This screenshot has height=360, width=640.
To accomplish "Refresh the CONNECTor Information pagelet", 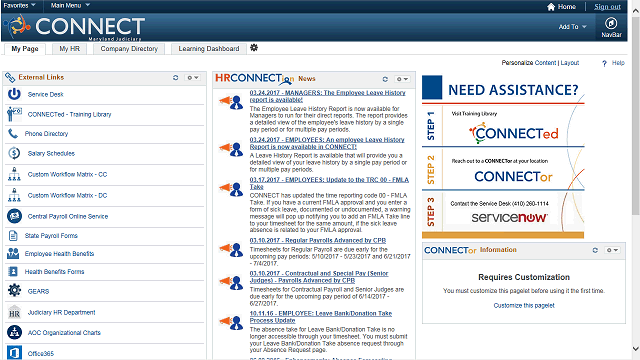I will [595, 250].
